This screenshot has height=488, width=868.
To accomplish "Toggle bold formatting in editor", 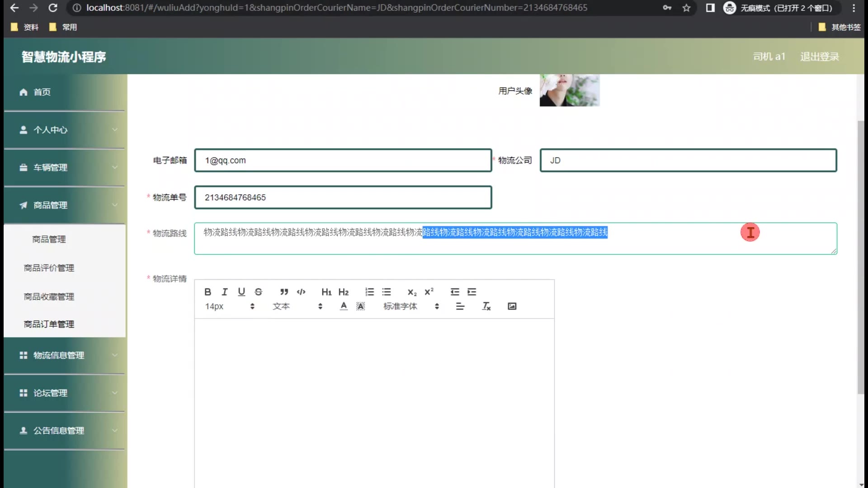I will (208, 292).
